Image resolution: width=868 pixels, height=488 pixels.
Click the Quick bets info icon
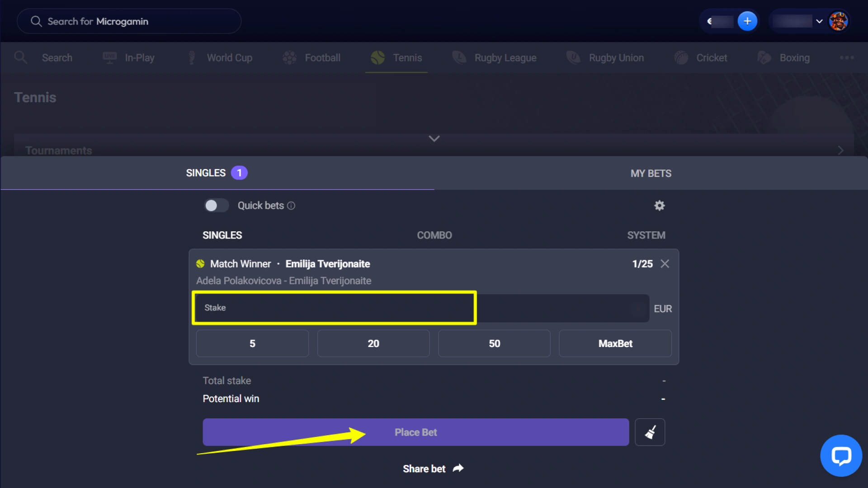point(291,206)
